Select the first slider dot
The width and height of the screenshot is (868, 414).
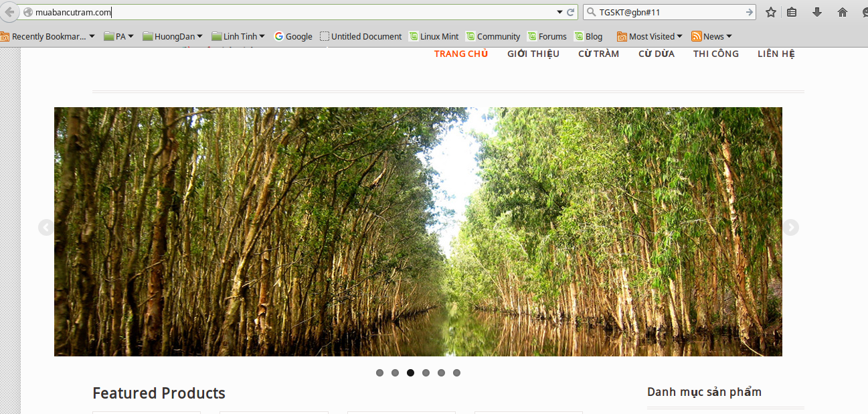[379, 372]
